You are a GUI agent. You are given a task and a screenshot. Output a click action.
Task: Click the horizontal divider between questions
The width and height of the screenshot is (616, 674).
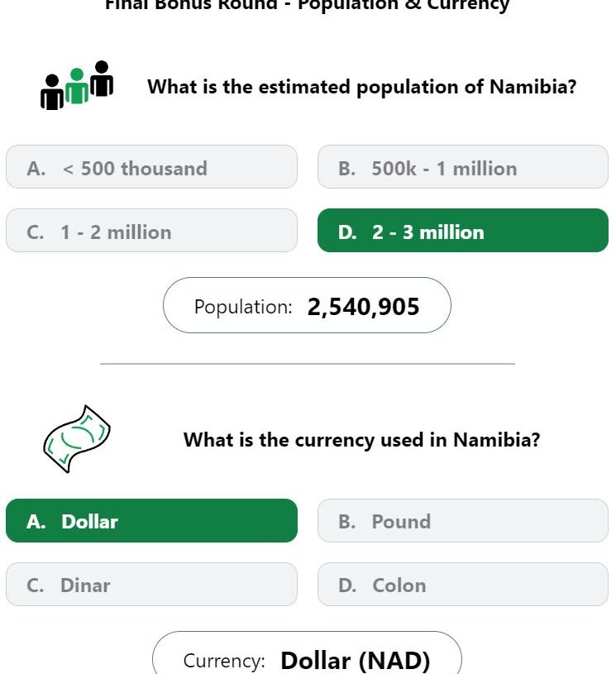point(307,363)
